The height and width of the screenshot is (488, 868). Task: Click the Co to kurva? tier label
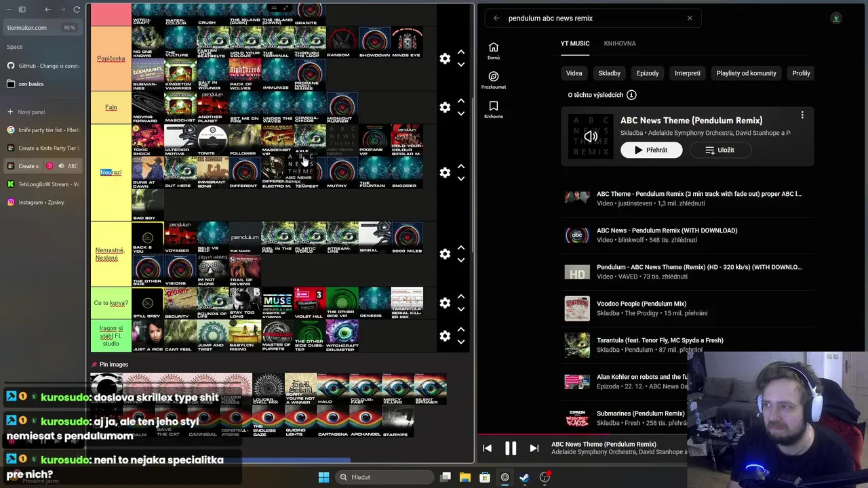[111, 303]
